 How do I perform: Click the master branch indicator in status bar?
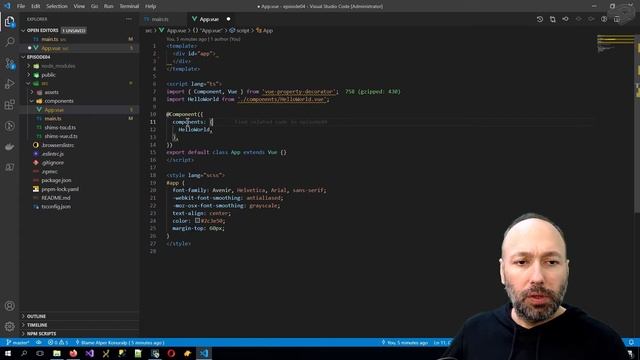(18, 343)
